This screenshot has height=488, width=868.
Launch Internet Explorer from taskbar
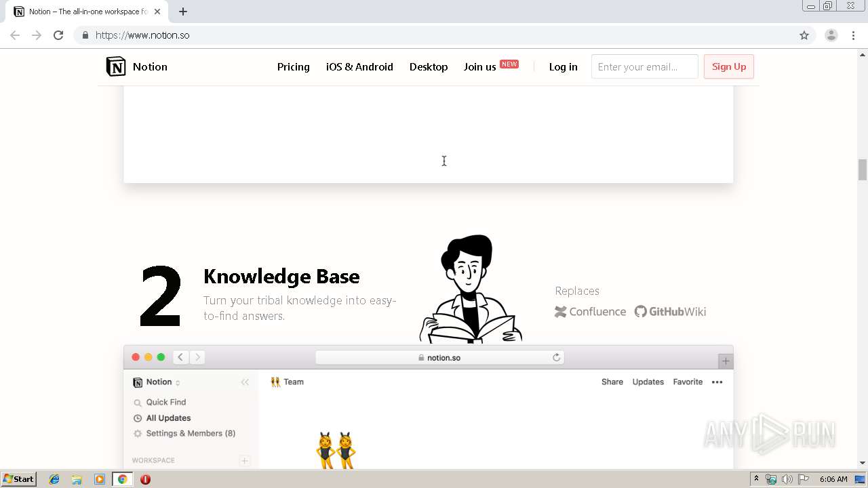click(x=54, y=479)
